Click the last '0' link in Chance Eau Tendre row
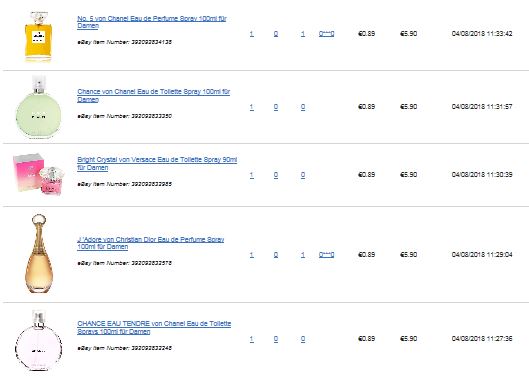Viewport: 529px width, 378px height. [303, 339]
